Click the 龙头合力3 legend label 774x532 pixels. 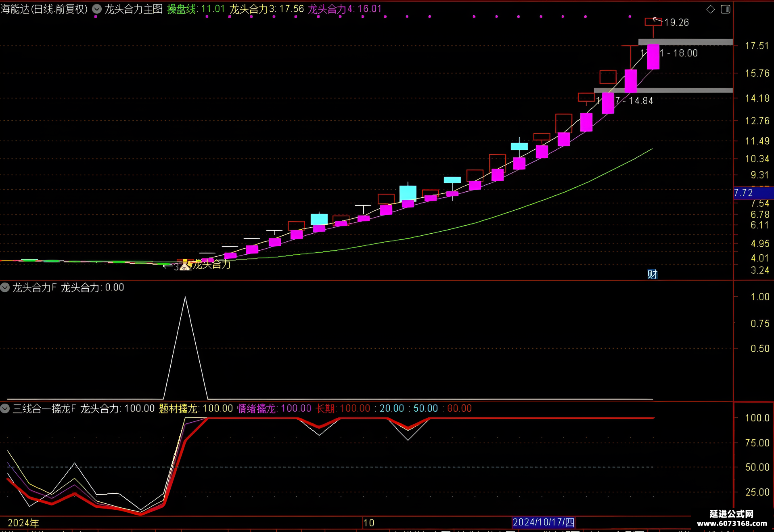pyautogui.click(x=267, y=9)
